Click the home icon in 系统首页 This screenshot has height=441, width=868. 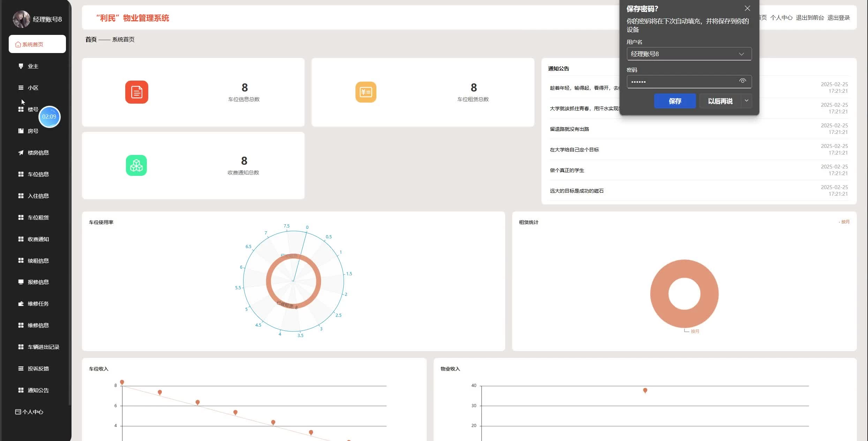(18, 44)
